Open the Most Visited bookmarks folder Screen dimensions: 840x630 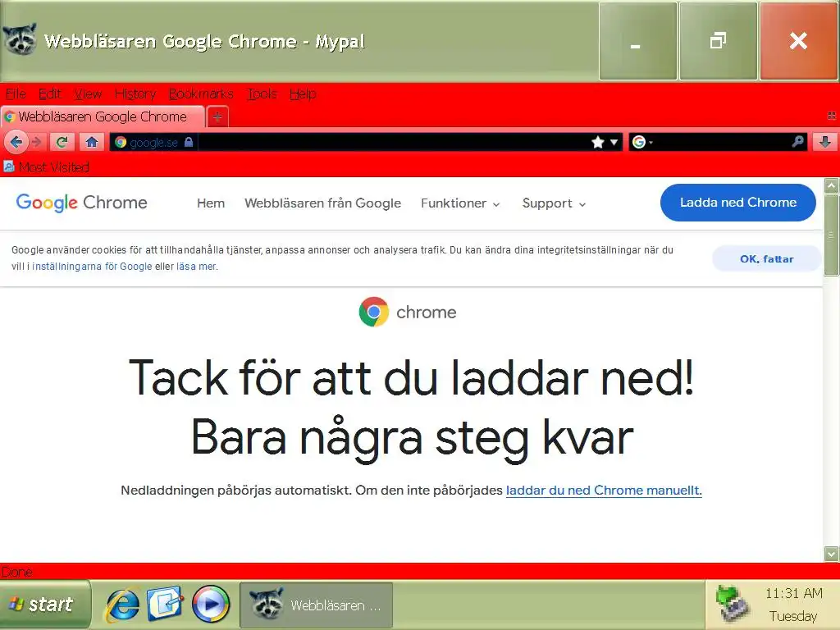coord(47,167)
